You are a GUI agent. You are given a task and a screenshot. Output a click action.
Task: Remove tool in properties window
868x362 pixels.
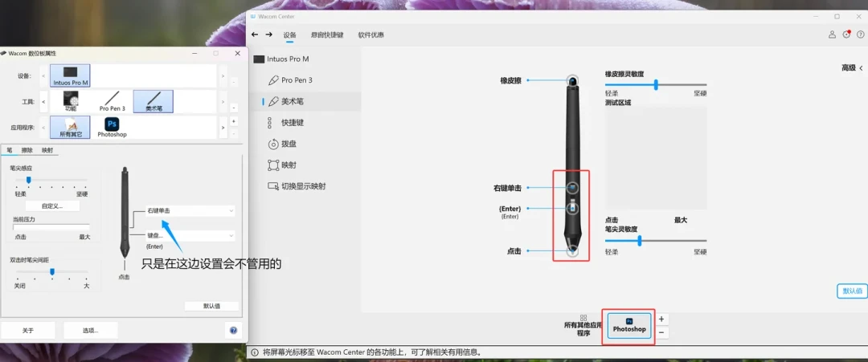pyautogui.click(x=234, y=108)
